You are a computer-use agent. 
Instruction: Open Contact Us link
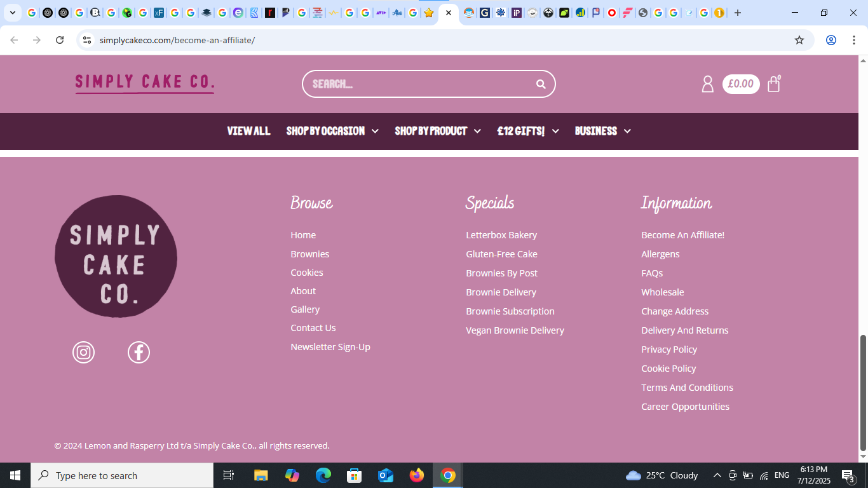click(313, 328)
